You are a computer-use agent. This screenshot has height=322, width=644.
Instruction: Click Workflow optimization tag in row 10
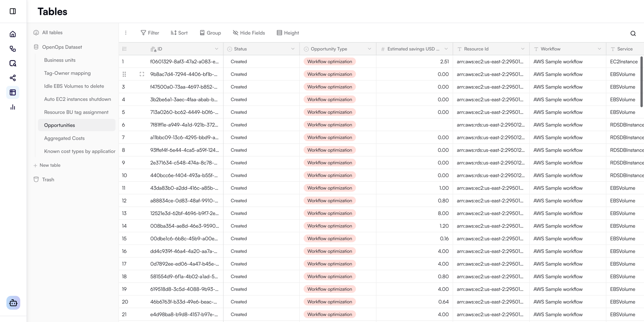pyautogui.click(x=330, y=175)
